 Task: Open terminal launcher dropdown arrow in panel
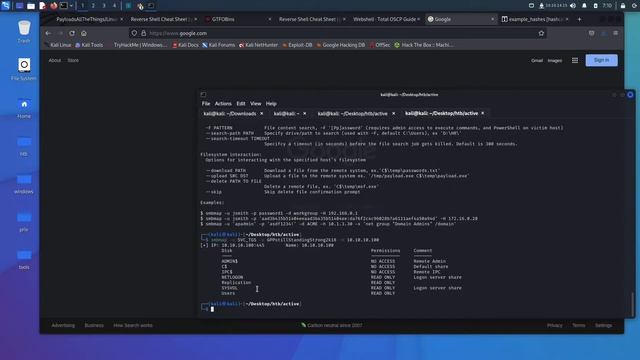coord(71,6)
